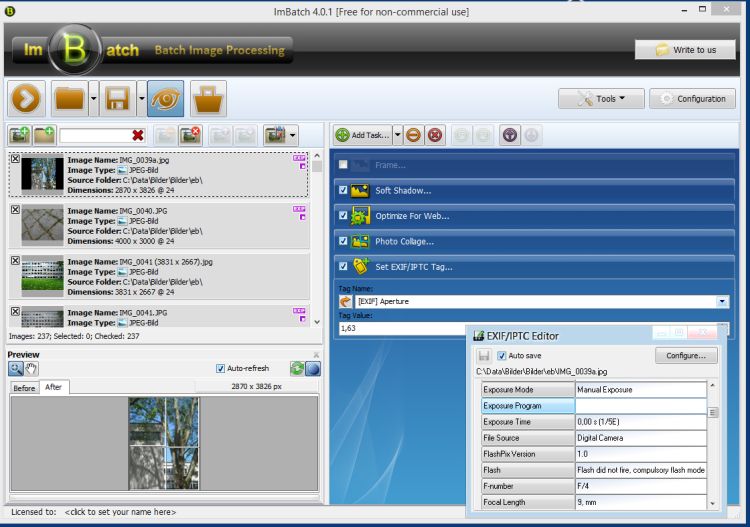
Task: Remove the task with the orange minus icon
Action: coord(413,135)
